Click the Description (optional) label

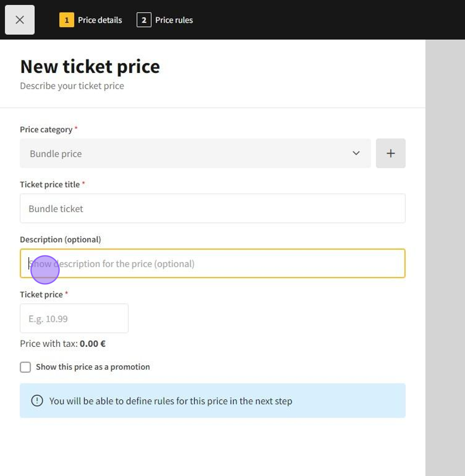(60, 240)
